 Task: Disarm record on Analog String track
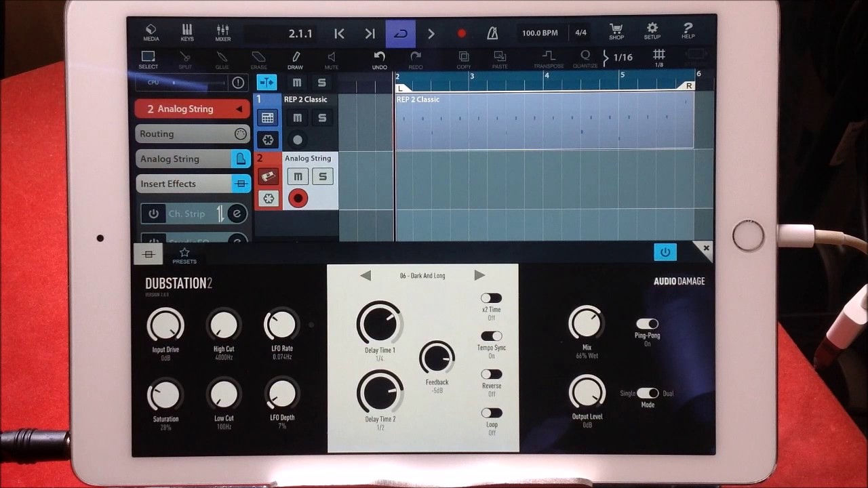(x=298, y=199)
